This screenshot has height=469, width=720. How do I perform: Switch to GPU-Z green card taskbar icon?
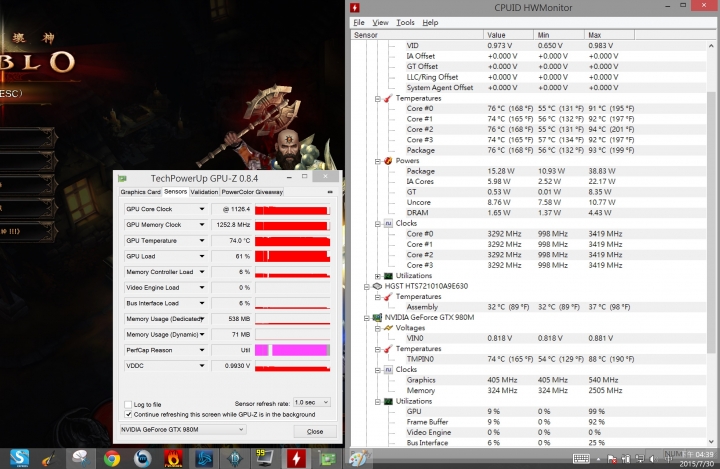click(x=327, y=458)
